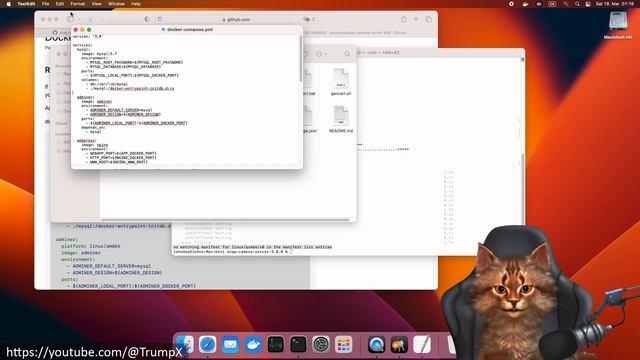This screenshot has height=360, width=640.
Task: Click Finder horizontal scrollbar
Action: tap(225, 220)
